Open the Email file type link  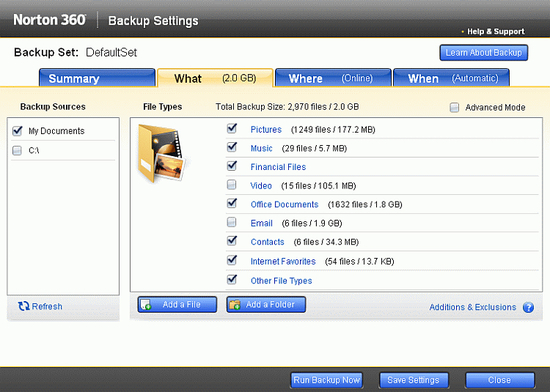[x=261, y=223]
